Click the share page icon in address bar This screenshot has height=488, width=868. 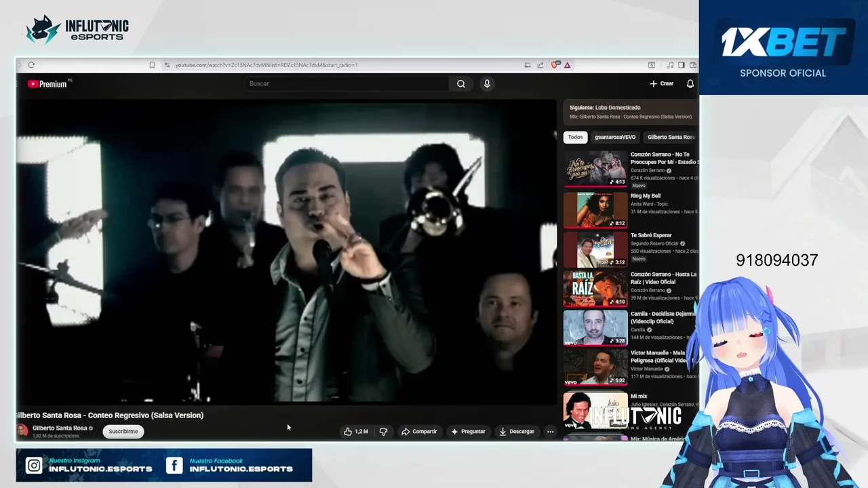(540, 65)
